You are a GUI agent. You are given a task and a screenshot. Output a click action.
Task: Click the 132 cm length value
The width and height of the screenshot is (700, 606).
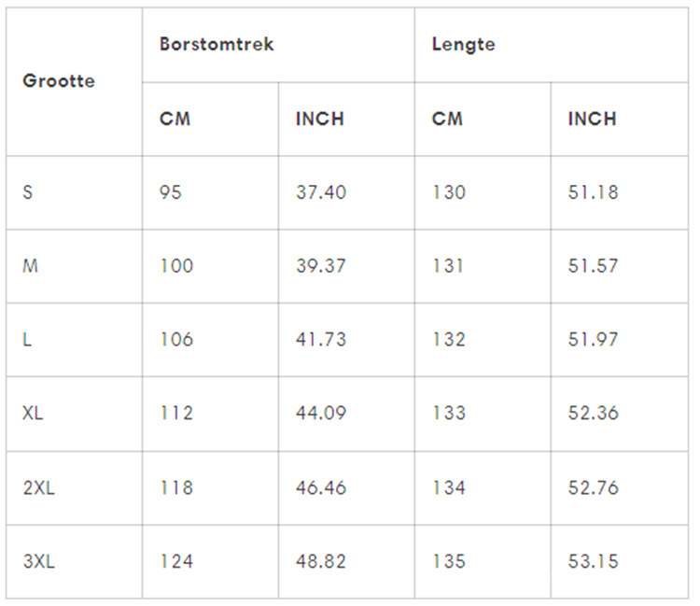pyautogui.click(x=449, y=340)
